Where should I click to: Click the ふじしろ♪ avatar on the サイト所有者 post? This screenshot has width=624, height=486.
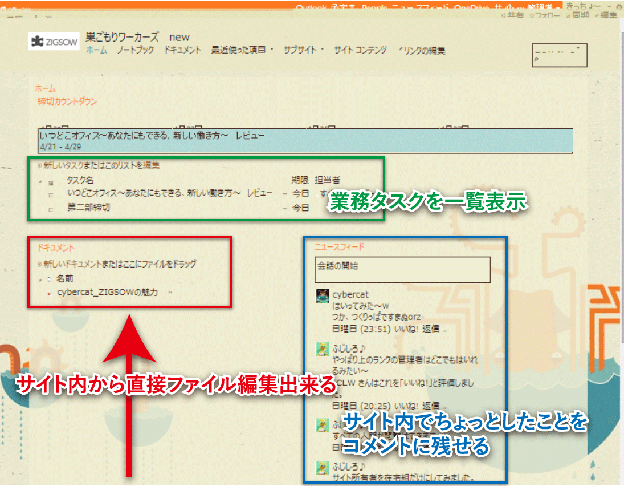(x=322, y=468)
